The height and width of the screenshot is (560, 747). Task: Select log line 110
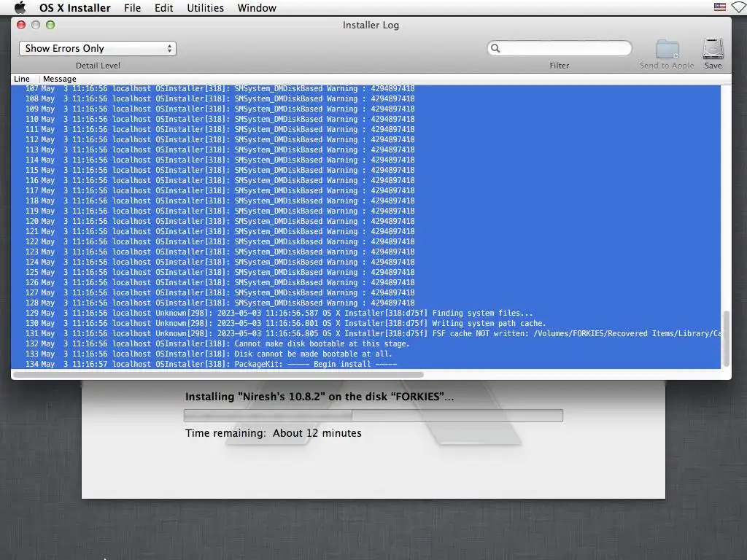(366, 119)
